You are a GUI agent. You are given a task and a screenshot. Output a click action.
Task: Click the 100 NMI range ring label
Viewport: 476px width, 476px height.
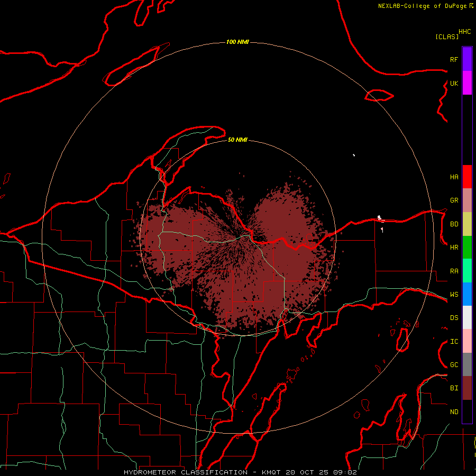(x=237, y=42)
